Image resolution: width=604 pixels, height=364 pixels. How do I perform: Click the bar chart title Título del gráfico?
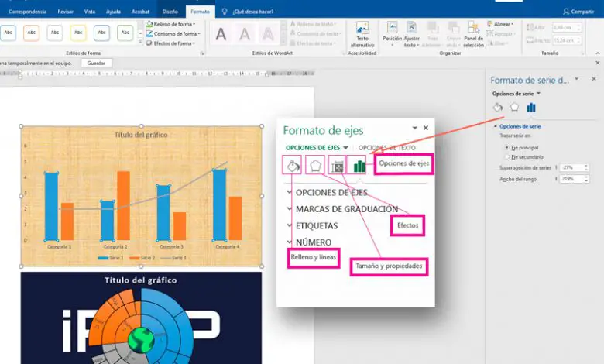(x=142, y=135)
